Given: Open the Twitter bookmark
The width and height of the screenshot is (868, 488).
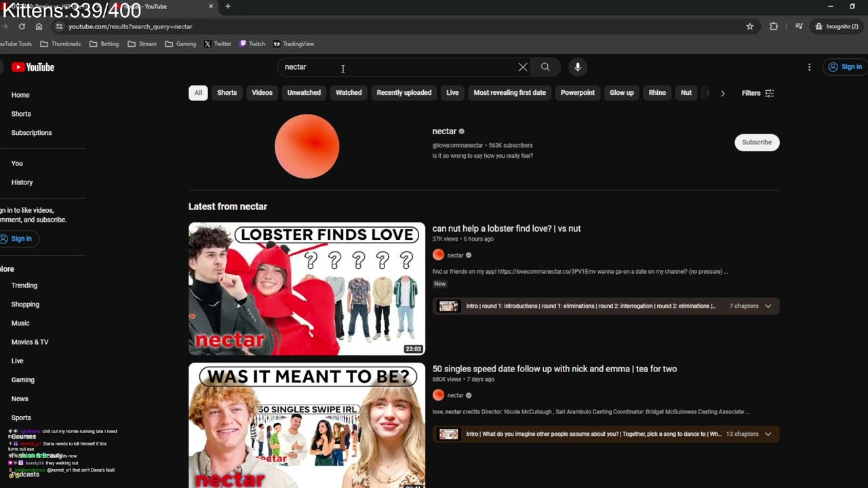Looking at the screenshot, I should click(x=218, y=44).
